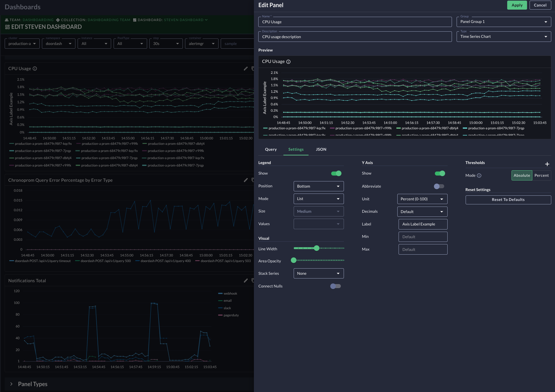The image size is (555, 392).
Task: Toggle the Y Axis Show switch
Action: point(440,173)
